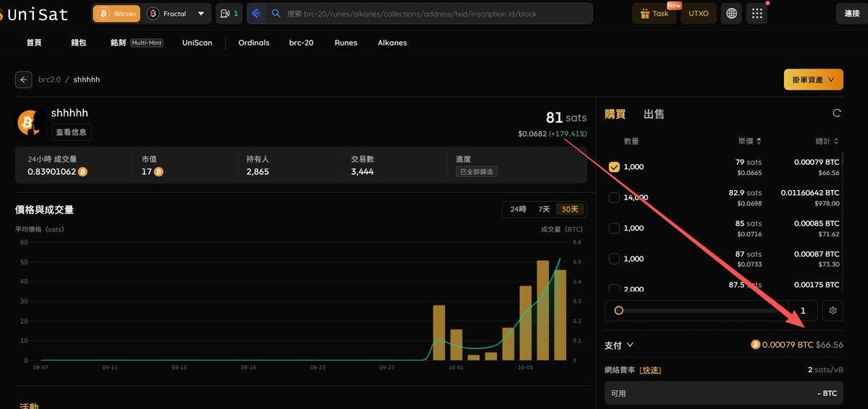This screenshot has width=868, height=409.
Task: Sort orders by unit price (單價)
Action: [x=749, y=141]
